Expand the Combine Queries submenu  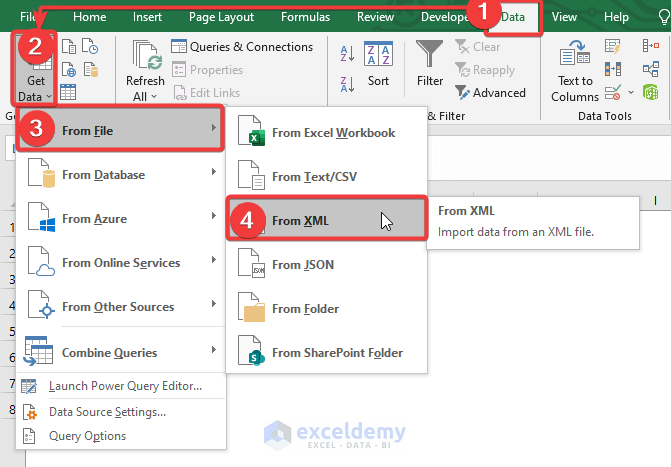120,352
